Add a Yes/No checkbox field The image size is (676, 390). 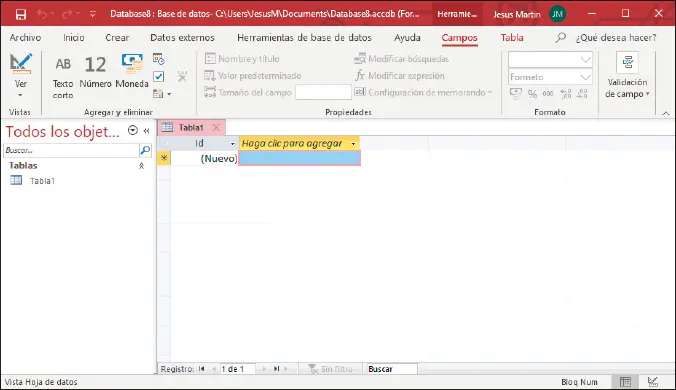(x=159, y=77)
